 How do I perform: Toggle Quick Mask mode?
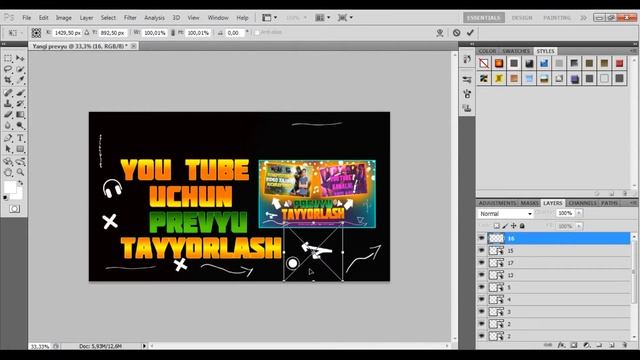[x=14, y=209]
